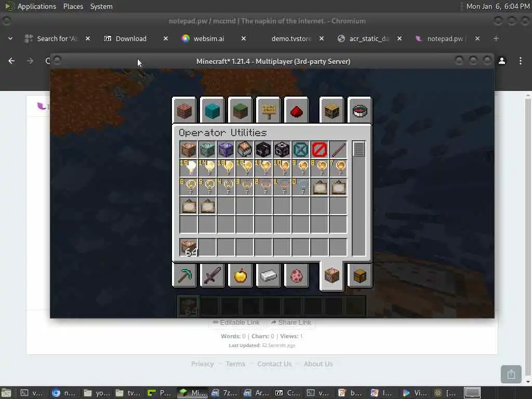Screen dimensions: 532x399
Task: Click the Share Link button
Action: pos(291,322)
